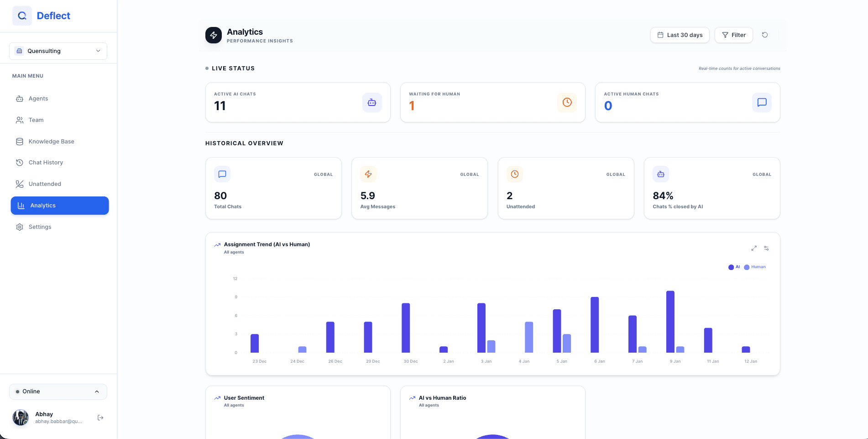Screen dimensions: 868x439
Task: Expand the Assignment Trend chart via expand-arrows icon
Action: click(x=754, y=248)
